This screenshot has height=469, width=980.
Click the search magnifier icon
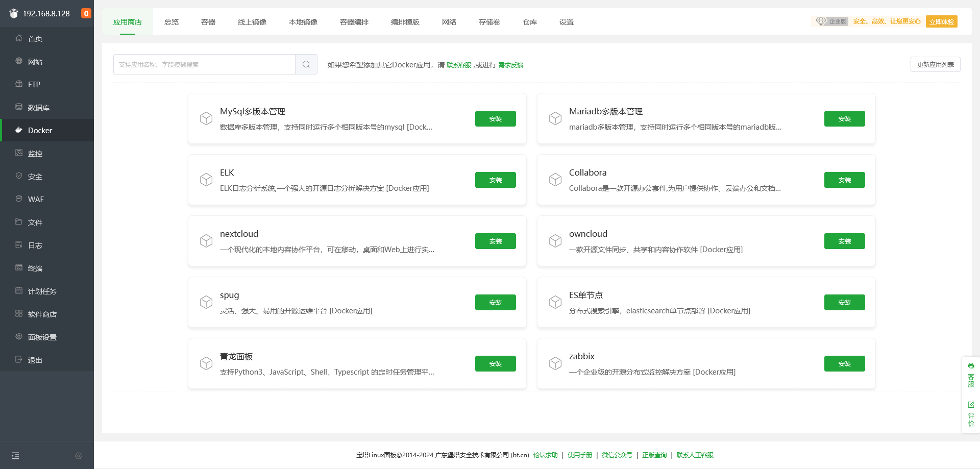click(x=306, y=64)
